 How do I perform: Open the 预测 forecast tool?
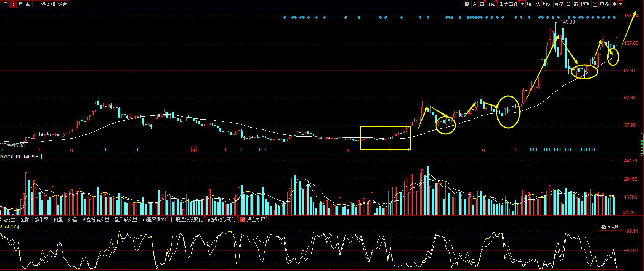click(585, 4)
